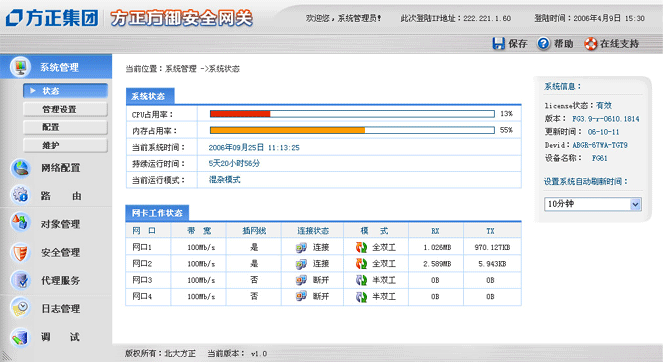Image resolution: width=663 pixels, height=362 pixels.
Task: Click the license status 有效 value
Action: (604, 105)
